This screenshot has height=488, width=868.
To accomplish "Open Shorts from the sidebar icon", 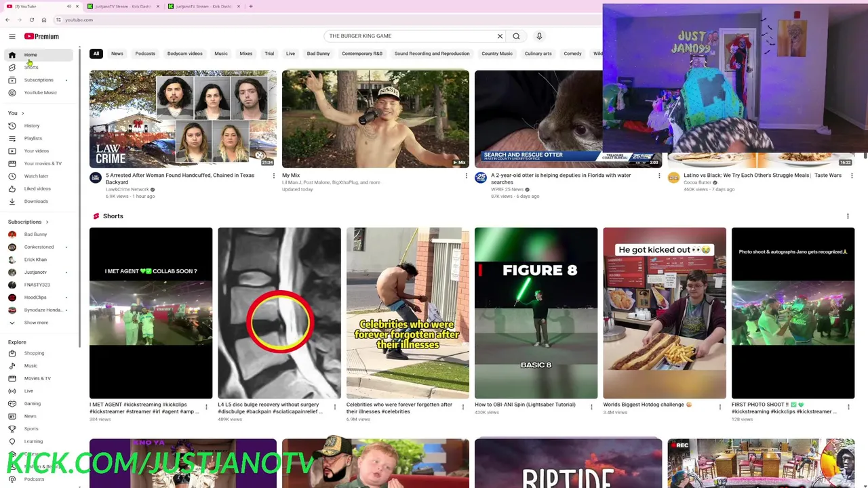I will point(12,67).
